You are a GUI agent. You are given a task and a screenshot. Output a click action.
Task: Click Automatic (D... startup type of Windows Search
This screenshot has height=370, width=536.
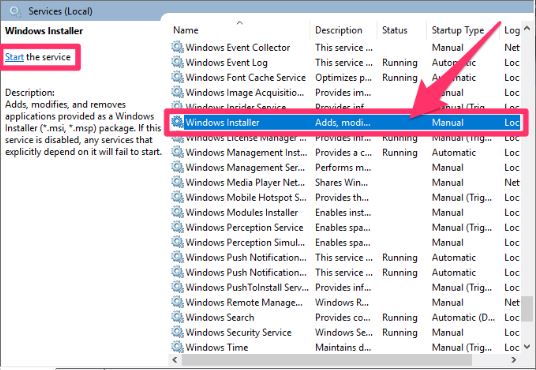point(463,318)
